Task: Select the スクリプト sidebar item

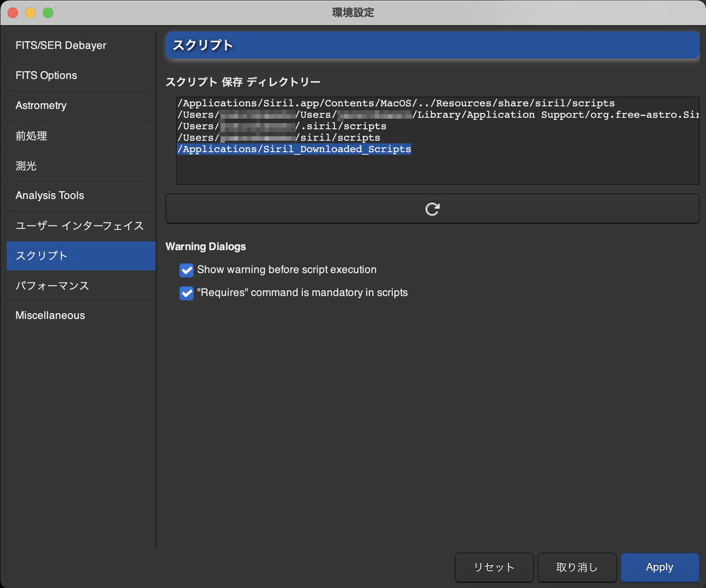Action: click(81, 256)
